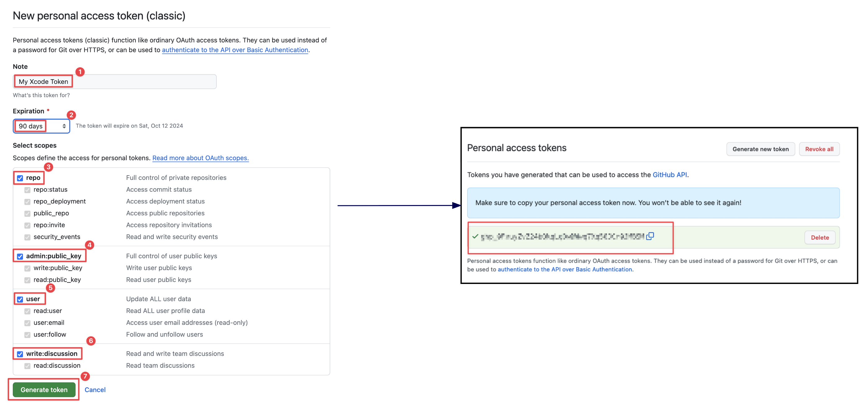
Task: Toggle the security_events checkbox
Action: (27, 237)
